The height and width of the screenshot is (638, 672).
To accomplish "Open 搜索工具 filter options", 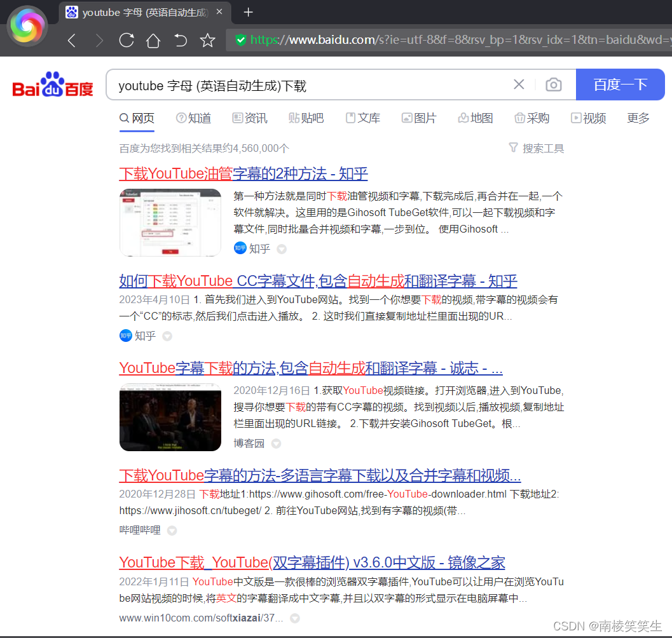I will [x=536, y=148].
